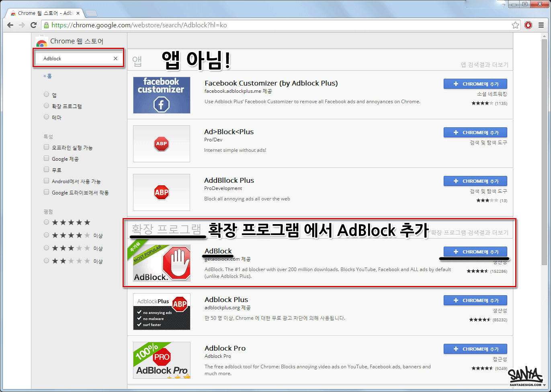Click the 앱 검색결과 더보기 link

coord(484,65)
